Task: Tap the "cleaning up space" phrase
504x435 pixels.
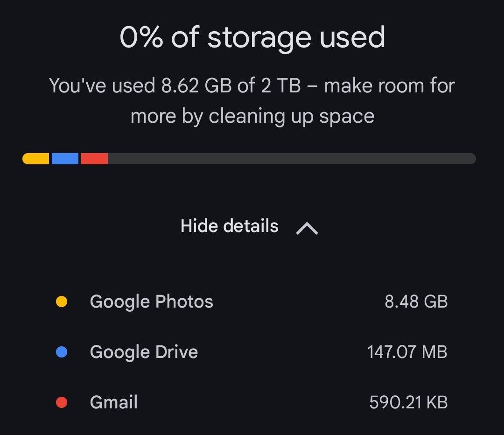Action: coord(292,116)
